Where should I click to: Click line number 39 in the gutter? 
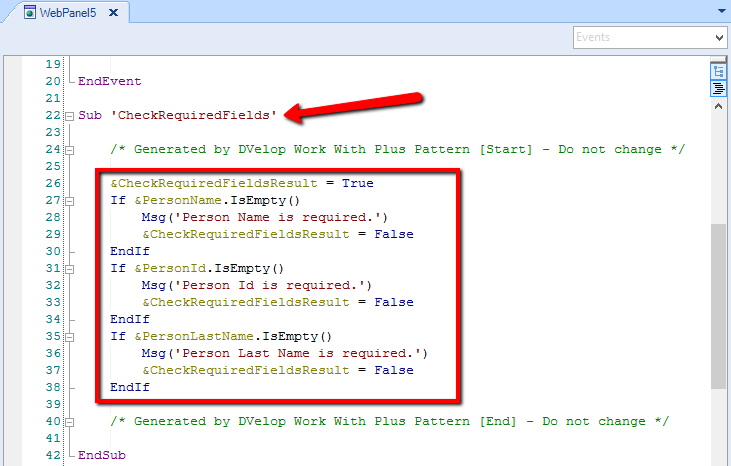[x=53, y=404]
